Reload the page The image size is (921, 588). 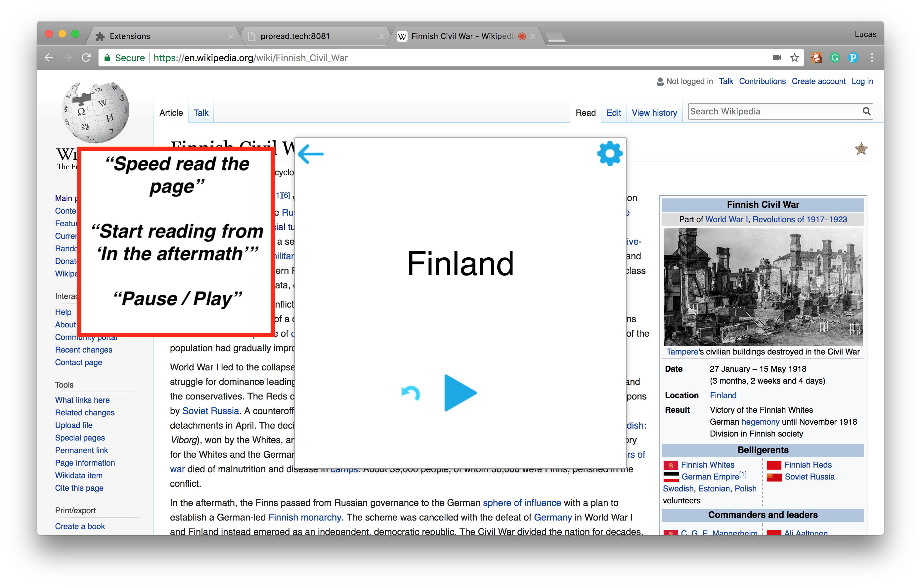click(86, 58)
